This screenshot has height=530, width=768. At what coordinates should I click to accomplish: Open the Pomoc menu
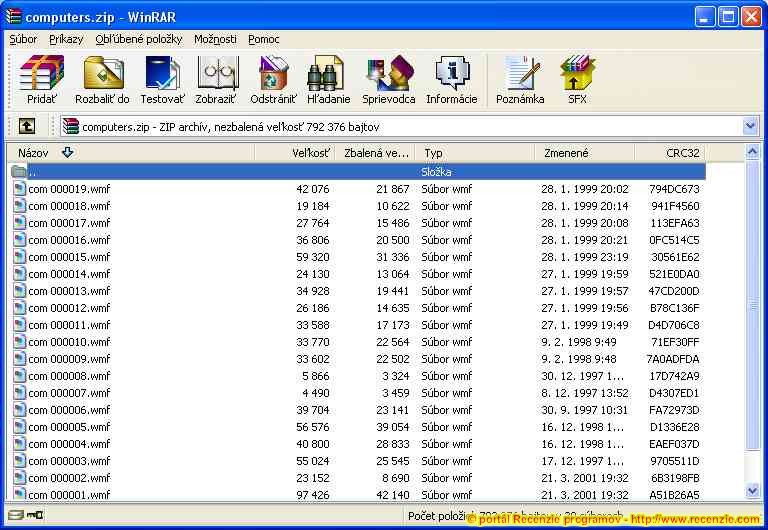tap(264, 39)
